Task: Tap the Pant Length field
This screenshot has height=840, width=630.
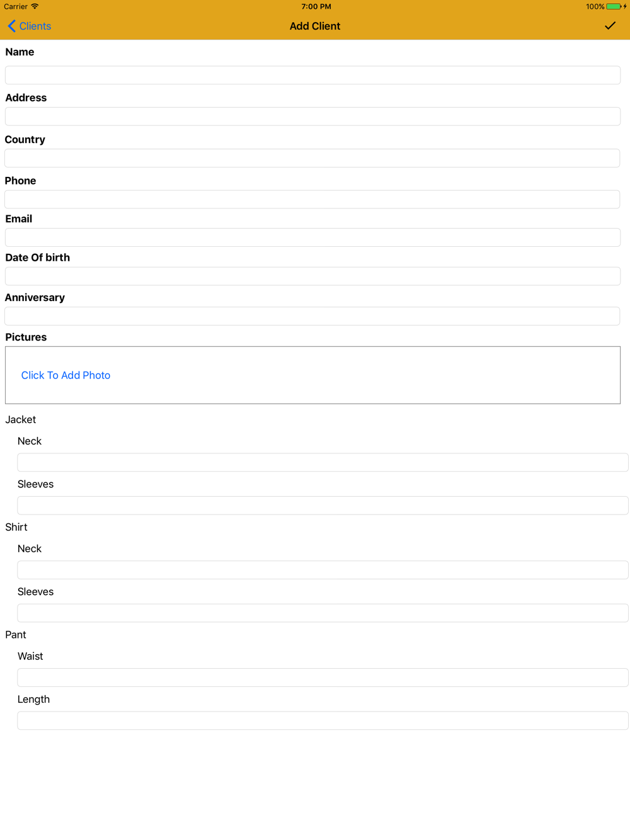Action: [323, 720]
